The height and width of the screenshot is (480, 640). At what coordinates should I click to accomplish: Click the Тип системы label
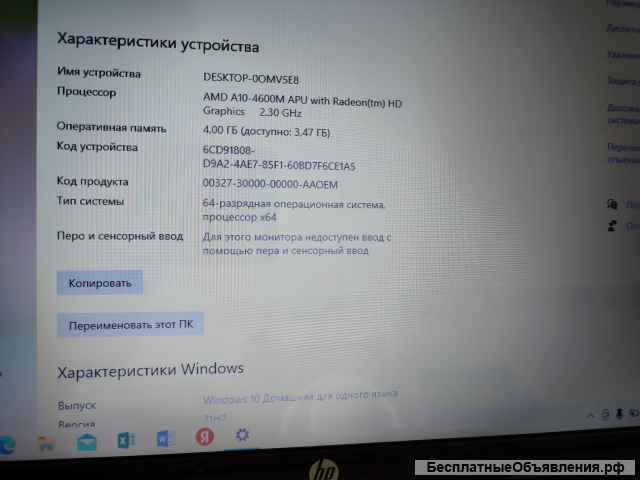[x=90, y=201]
